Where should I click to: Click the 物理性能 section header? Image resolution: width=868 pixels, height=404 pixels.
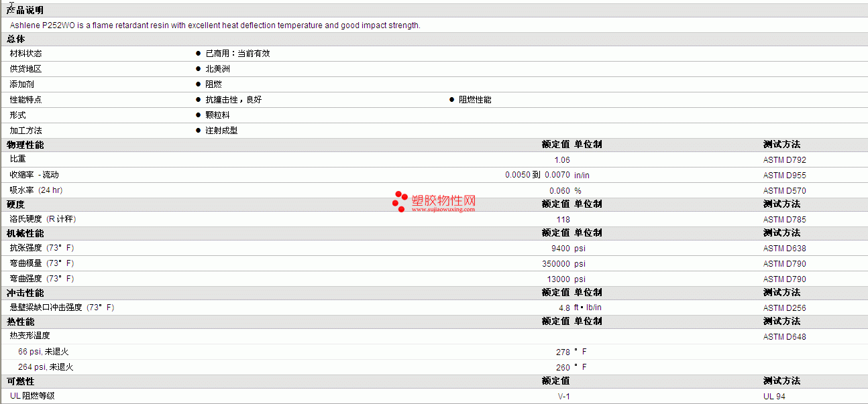25,145
